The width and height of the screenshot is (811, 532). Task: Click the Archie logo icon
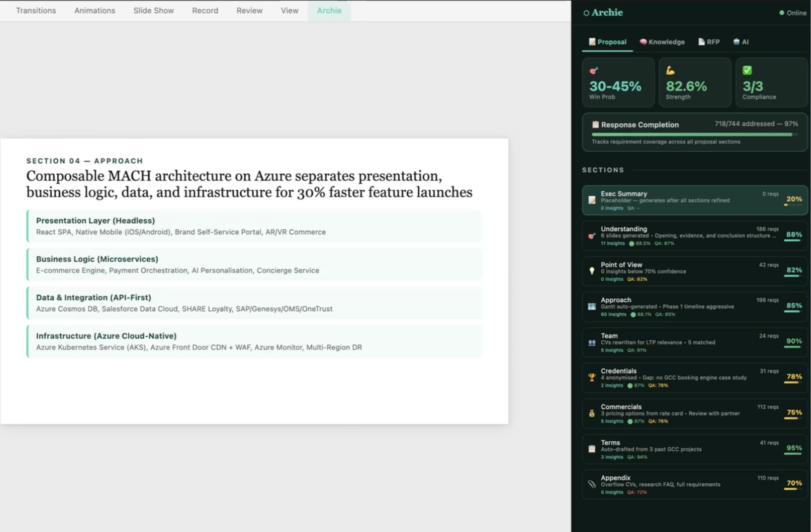click(x=586, y=13)
